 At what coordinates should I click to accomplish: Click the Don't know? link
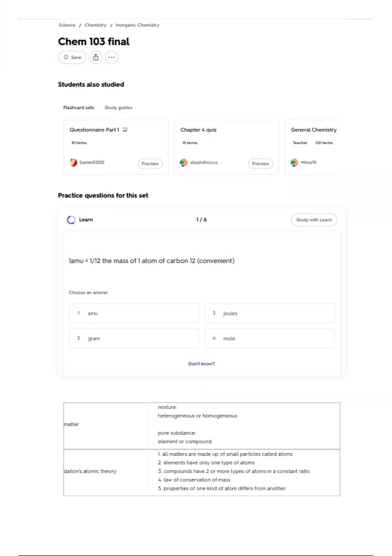pos(201,364)
